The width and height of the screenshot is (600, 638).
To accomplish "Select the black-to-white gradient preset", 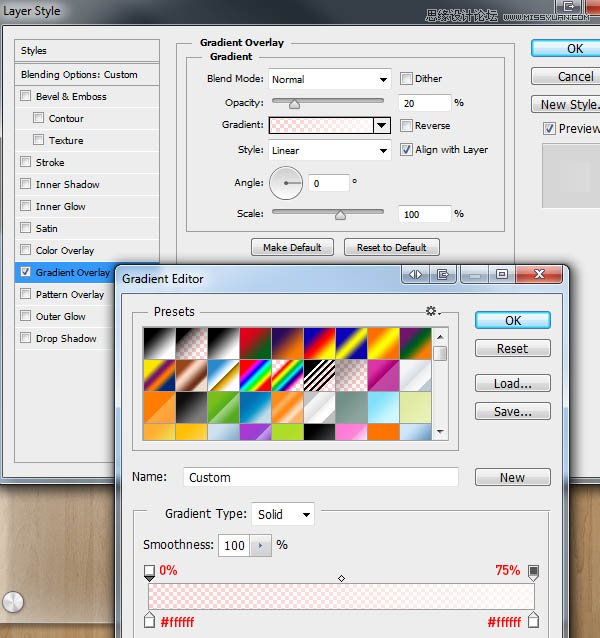I will [x=159, y=343].
